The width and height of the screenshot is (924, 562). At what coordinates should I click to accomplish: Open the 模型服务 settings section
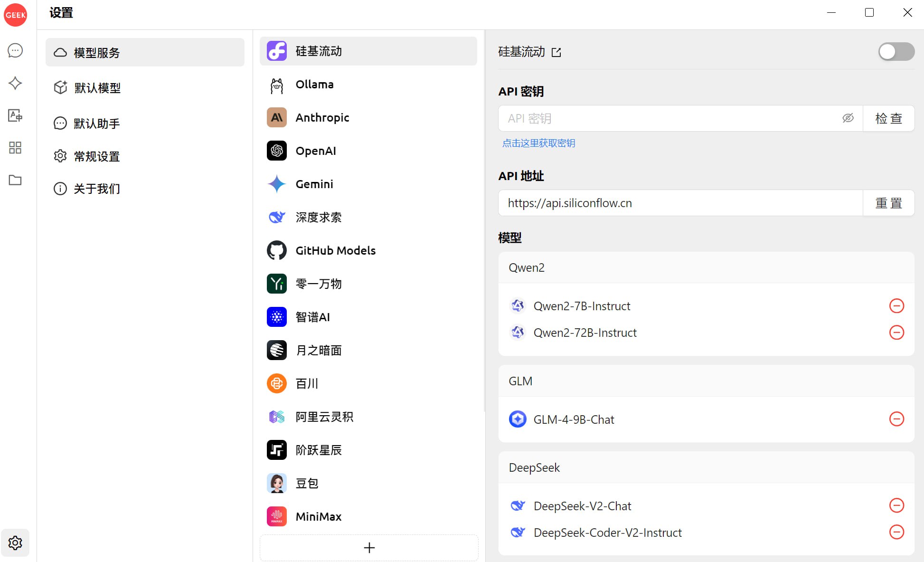(145, 52)
